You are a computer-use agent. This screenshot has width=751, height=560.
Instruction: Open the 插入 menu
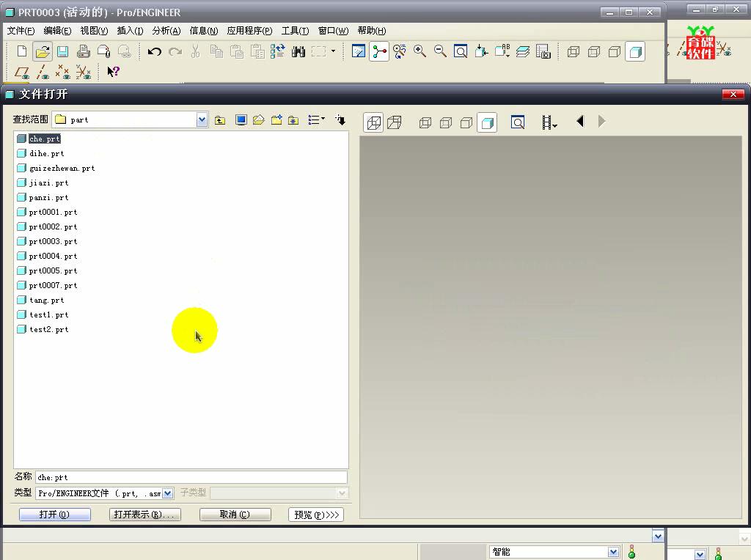(x=130, y=31)
